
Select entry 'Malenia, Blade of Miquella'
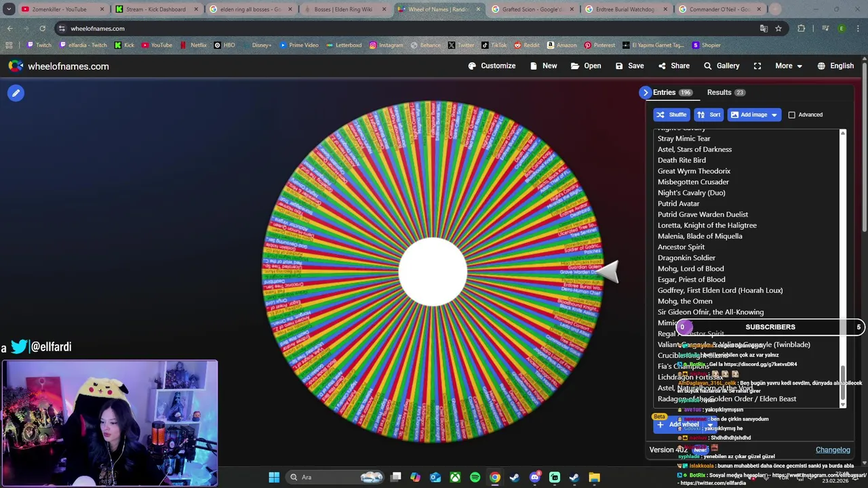click(700, 236)
